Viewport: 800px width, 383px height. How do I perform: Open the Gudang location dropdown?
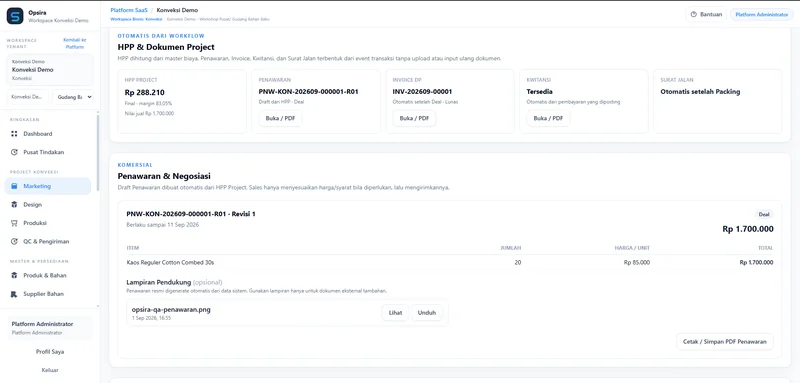(73, 96)
